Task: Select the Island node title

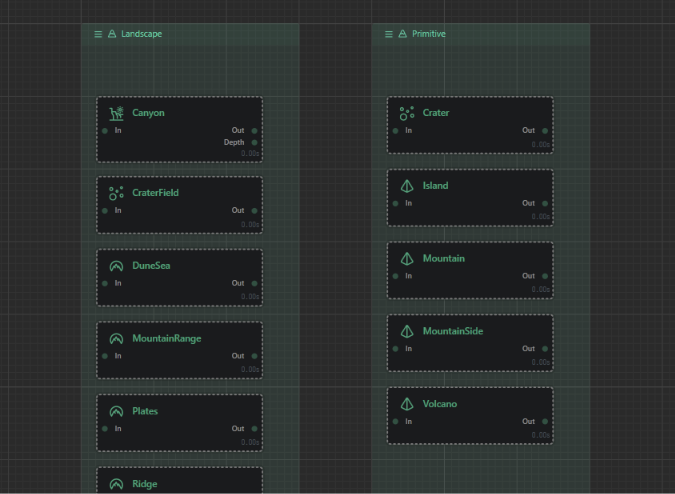Action: coord(435,185)
